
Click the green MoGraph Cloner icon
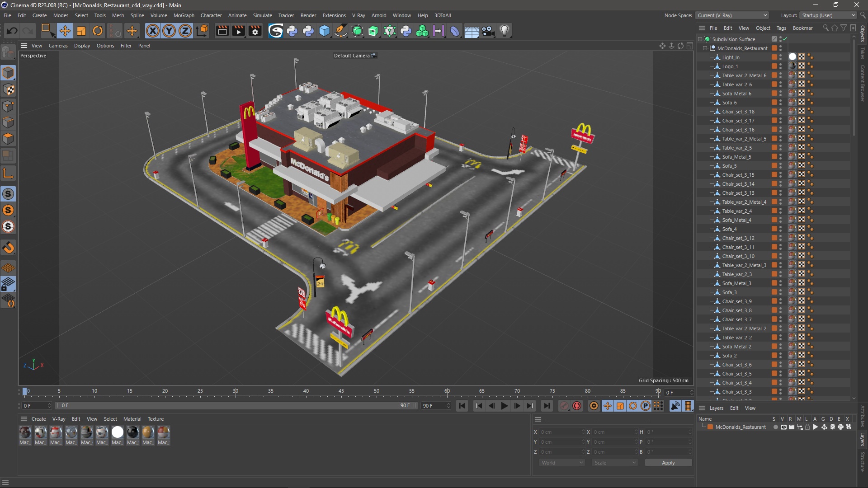point(422,31)
